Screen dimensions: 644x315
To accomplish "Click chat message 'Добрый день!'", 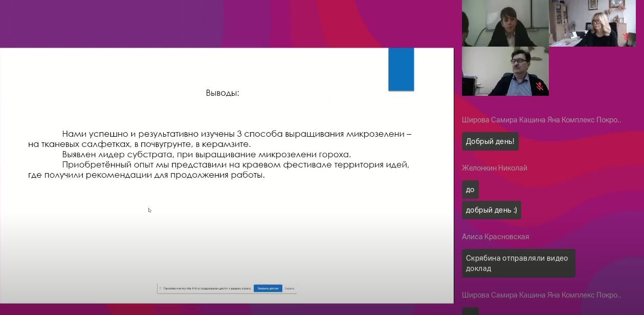I will click(x=490, y=141).
